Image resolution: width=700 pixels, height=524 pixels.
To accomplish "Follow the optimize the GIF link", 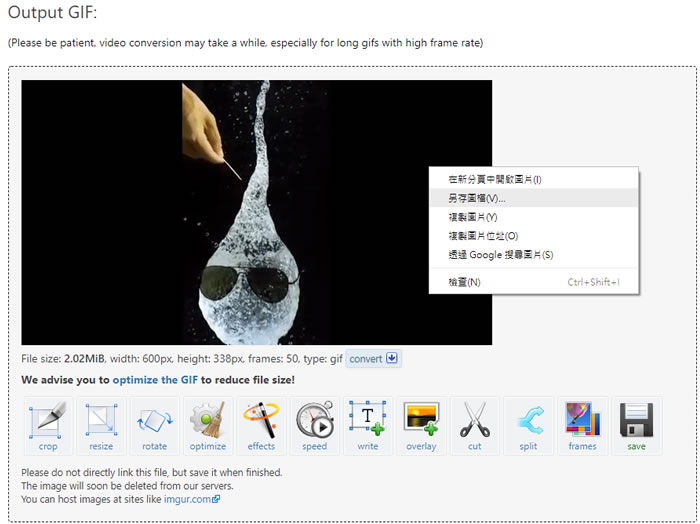I will coord(155,380).
